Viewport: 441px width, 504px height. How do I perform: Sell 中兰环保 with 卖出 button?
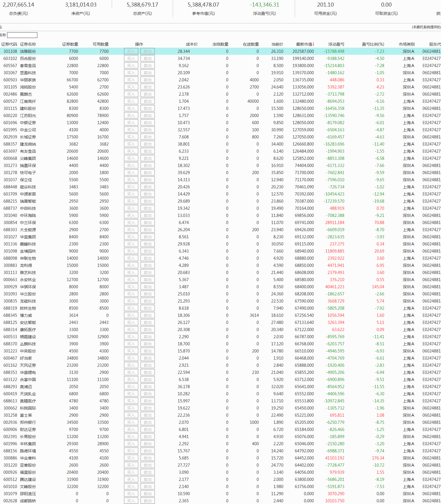148,223
